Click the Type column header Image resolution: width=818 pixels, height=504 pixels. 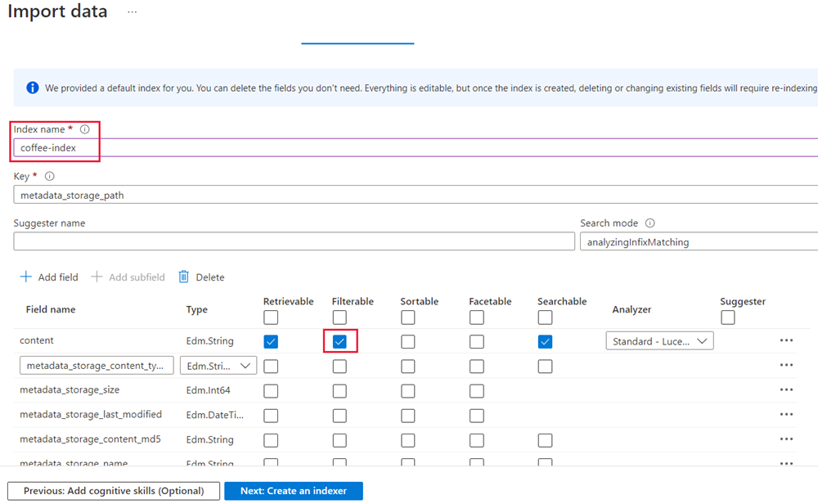[196, 309]
